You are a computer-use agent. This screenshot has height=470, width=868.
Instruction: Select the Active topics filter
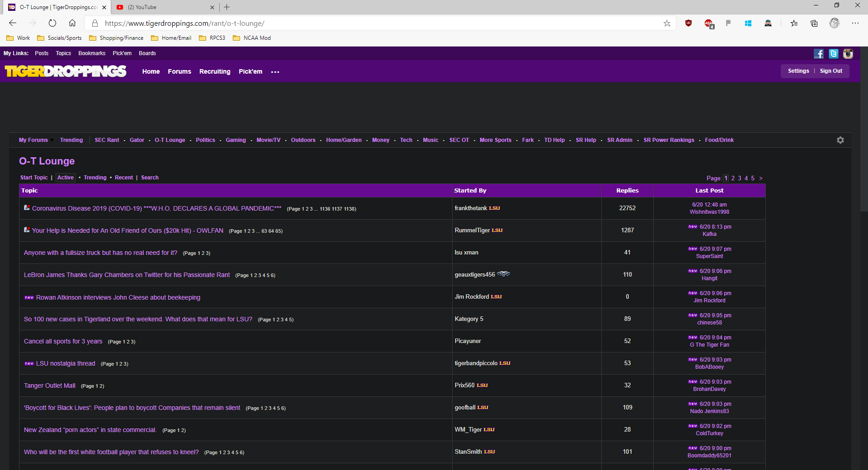66,178
